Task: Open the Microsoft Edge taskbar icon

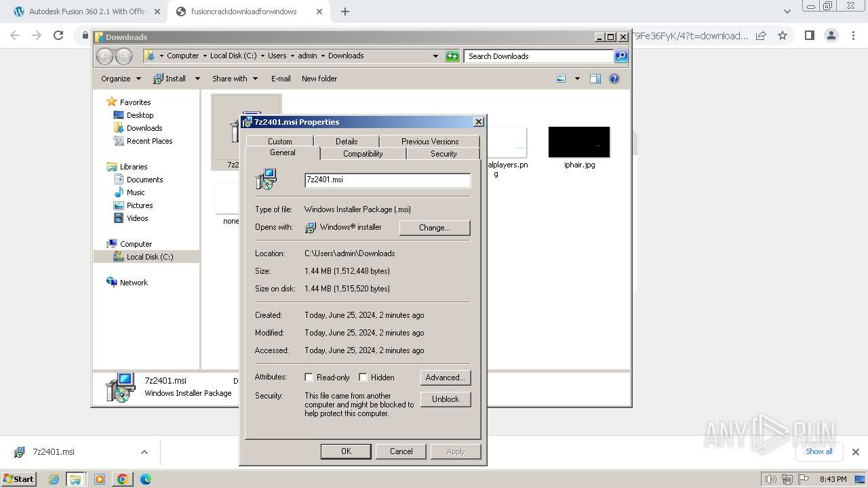Action: pyautogui.click(x=145, y=479)
